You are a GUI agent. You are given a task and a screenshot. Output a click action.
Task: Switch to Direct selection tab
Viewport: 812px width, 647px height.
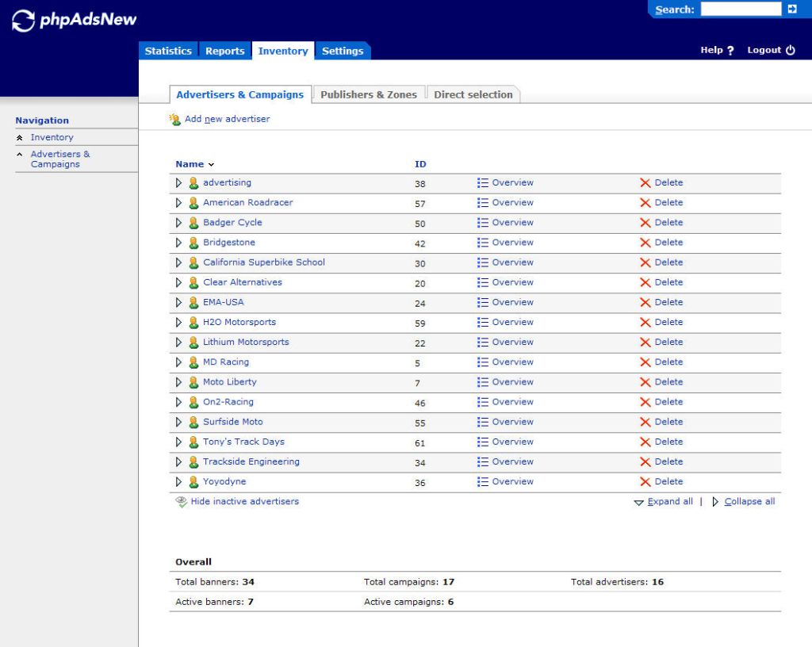(473, 94)
